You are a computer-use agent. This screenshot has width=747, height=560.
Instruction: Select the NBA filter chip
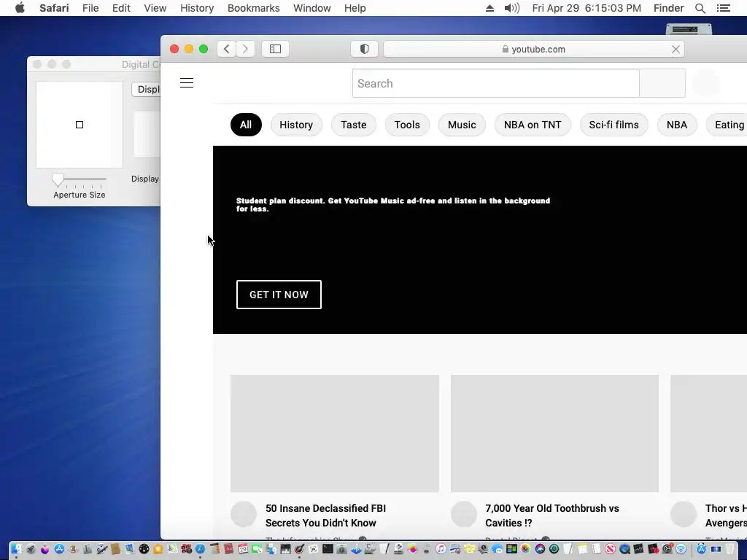(x=676, y=125)
